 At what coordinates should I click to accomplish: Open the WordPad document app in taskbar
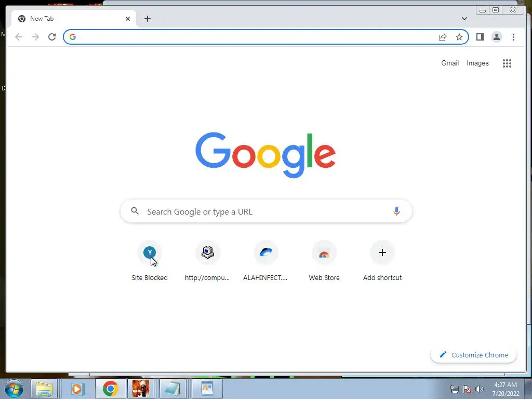(x=207, y=389)
